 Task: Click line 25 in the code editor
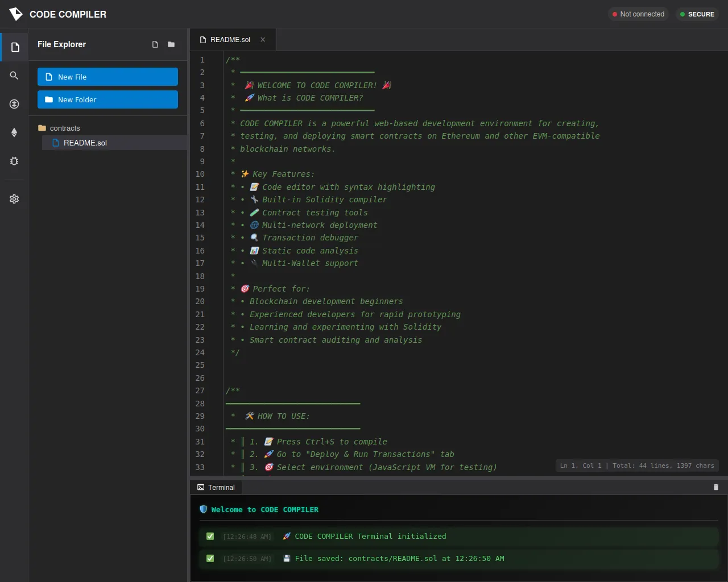[398, 365]
